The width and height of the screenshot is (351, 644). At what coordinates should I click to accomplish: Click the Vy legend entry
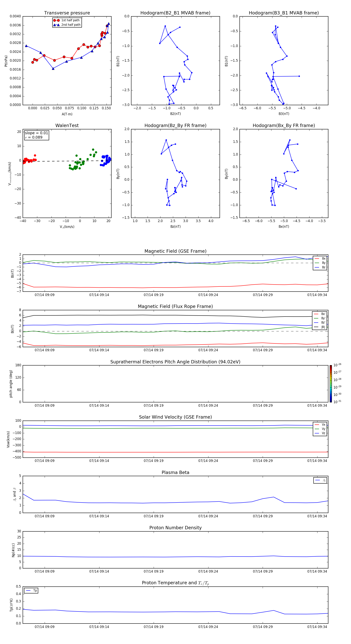pos(320,429)
